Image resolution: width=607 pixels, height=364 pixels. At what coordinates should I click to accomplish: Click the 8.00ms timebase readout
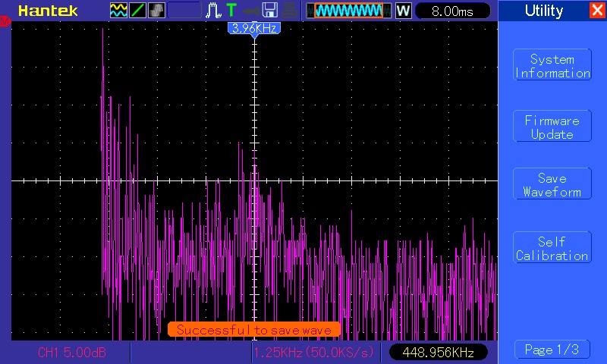(451, 11)
